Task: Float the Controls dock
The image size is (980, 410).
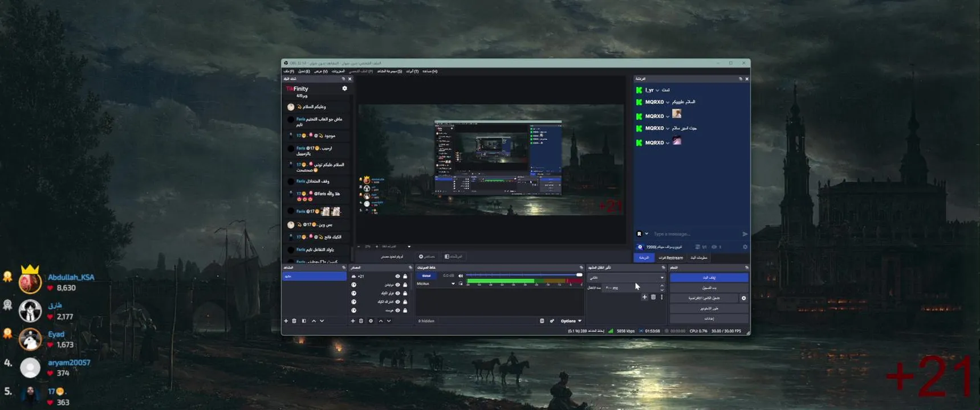Action: click(746, 268)
